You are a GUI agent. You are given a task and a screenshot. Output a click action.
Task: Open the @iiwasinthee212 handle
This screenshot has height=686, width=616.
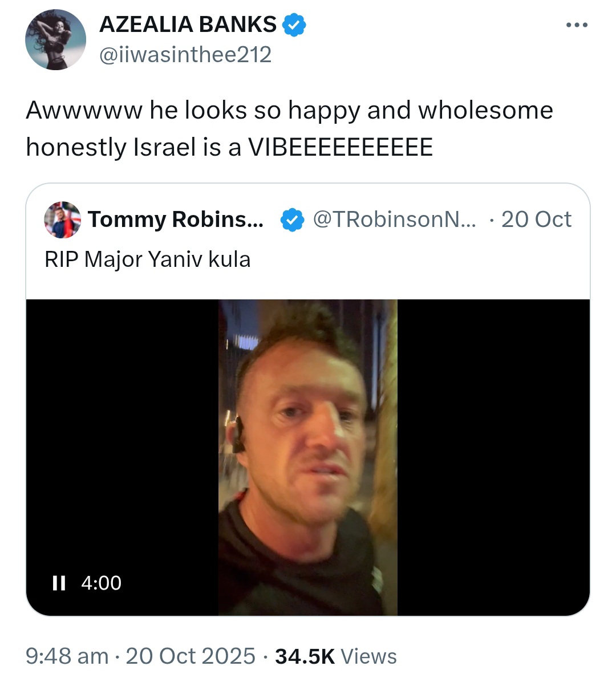(185, 55)
